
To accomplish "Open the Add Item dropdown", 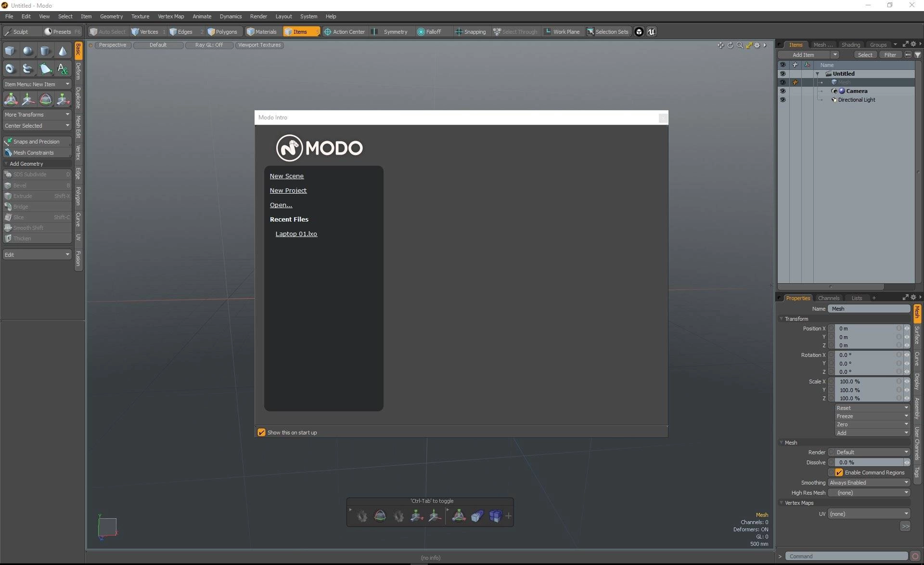I will click(x=809, y=55).
